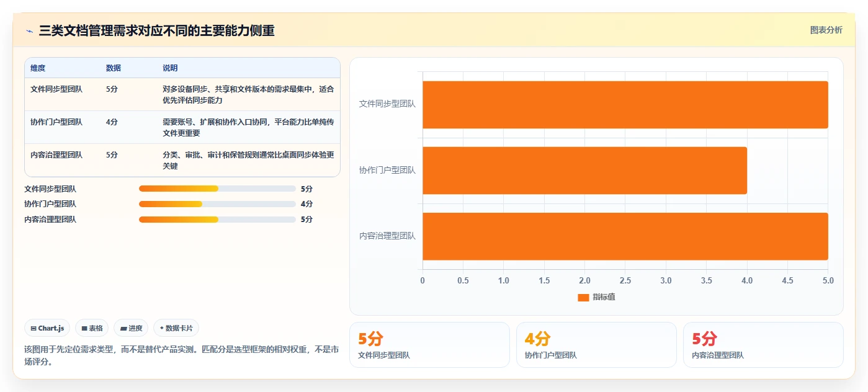
Task: Click the 维度 column header
Action: click(38, 68)
